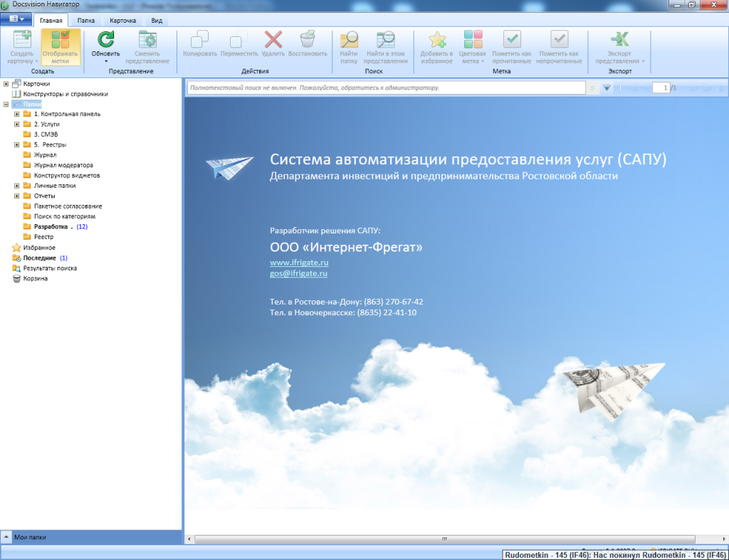The width and height of the screenshot is (729, 560).
Task: Click the full-text search input field
Action: 386,88
